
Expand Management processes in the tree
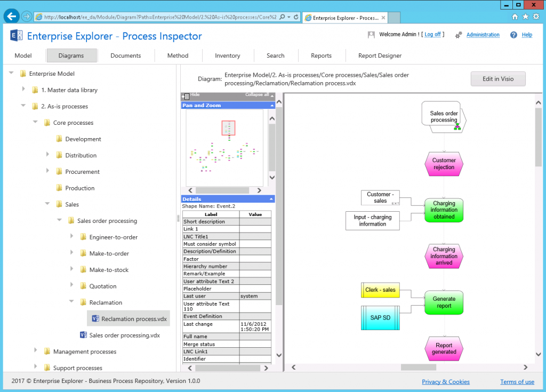pos(36,351)
